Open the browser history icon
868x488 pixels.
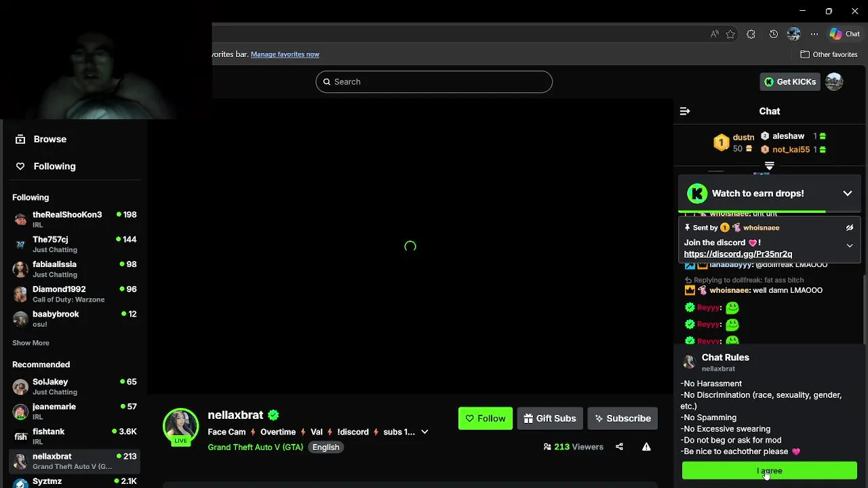point(773,34)
